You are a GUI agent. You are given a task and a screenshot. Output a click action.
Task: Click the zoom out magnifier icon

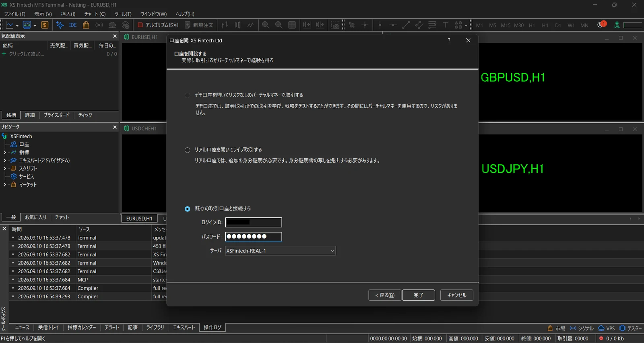tap(279, 25)
